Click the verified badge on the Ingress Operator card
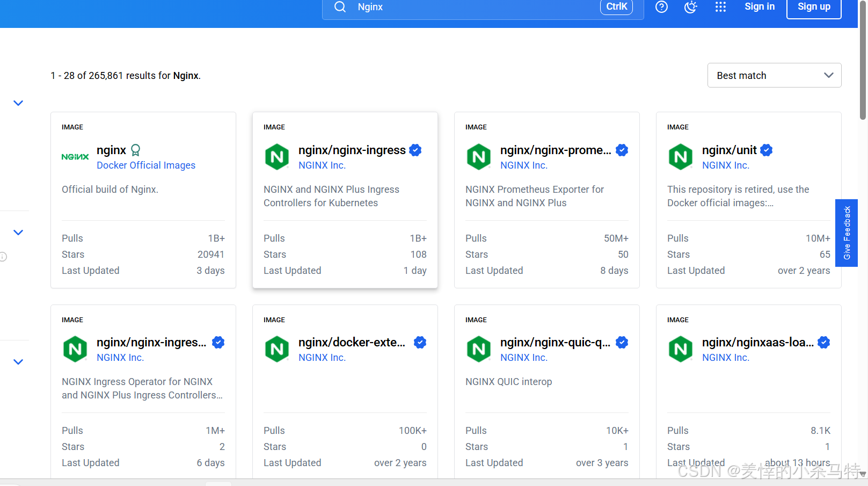The width and height of the screenshot is (868, 486). click(218, 343)
